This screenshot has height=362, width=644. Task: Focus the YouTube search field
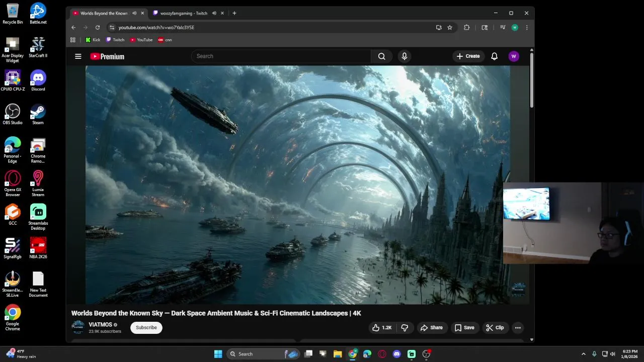click(281, 56)
